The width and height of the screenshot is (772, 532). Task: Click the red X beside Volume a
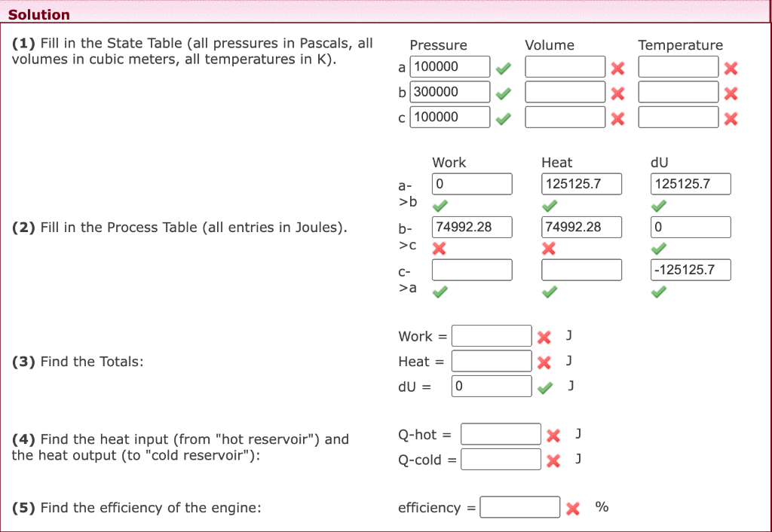point(618,69)
